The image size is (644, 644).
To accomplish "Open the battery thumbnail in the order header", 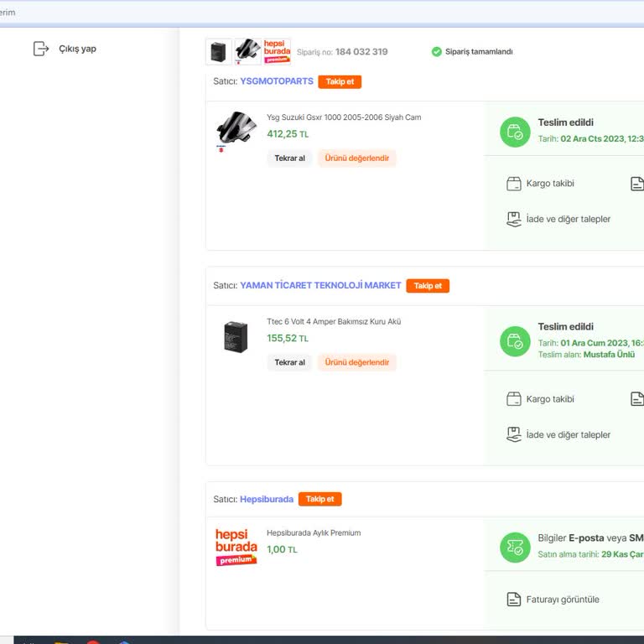I will pos(219,52).
